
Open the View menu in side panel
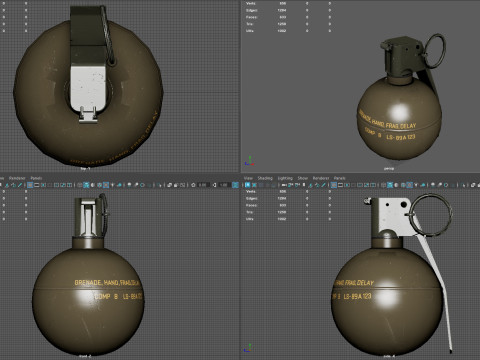248,178
